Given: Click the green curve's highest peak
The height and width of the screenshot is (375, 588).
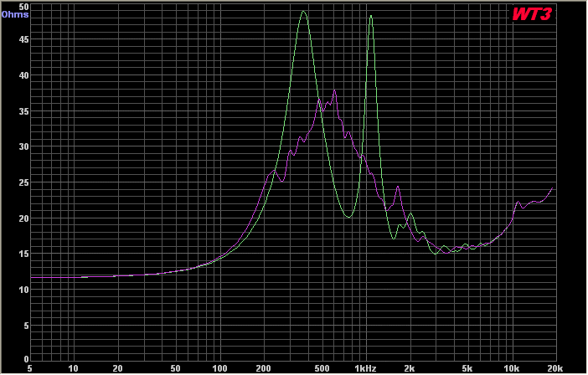Looking at the screenshot, I should coord(303,11).
